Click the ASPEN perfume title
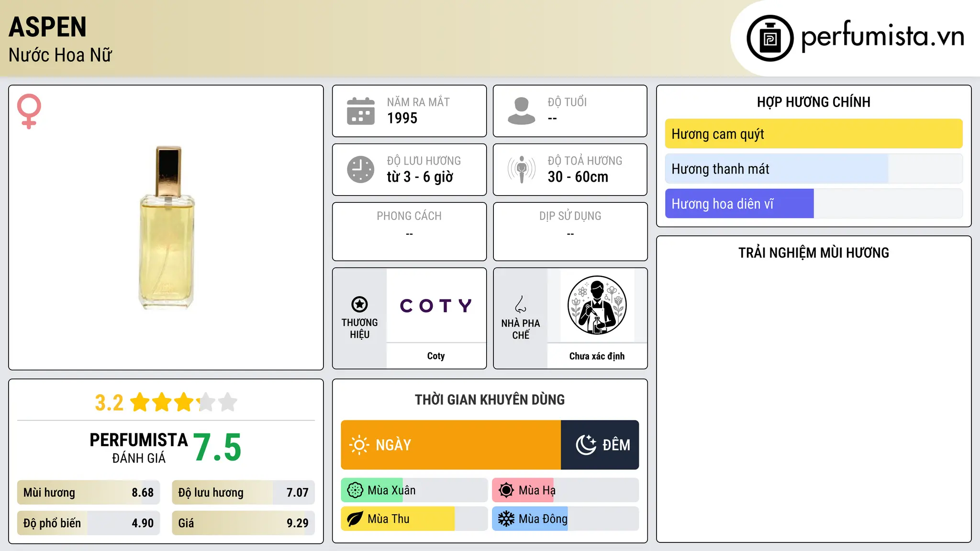Viewport: 980px width, 551px height. pos(47,27)
